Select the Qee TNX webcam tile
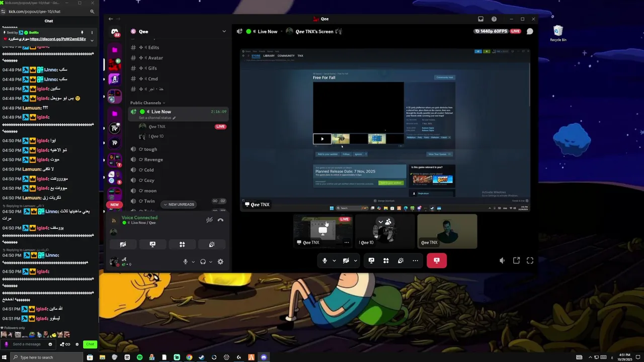The image size is (644, 362). [x=447, y=231]
